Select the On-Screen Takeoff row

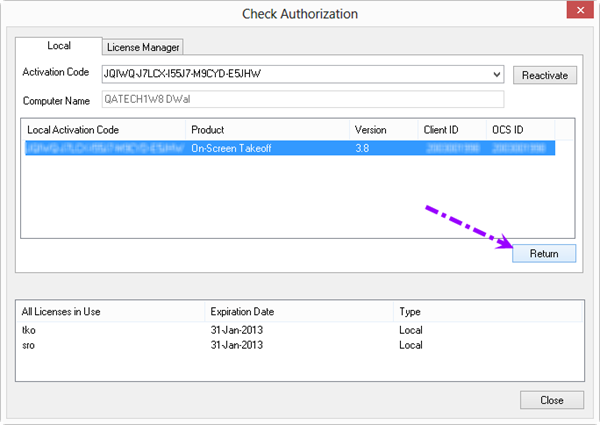(290, 148)
